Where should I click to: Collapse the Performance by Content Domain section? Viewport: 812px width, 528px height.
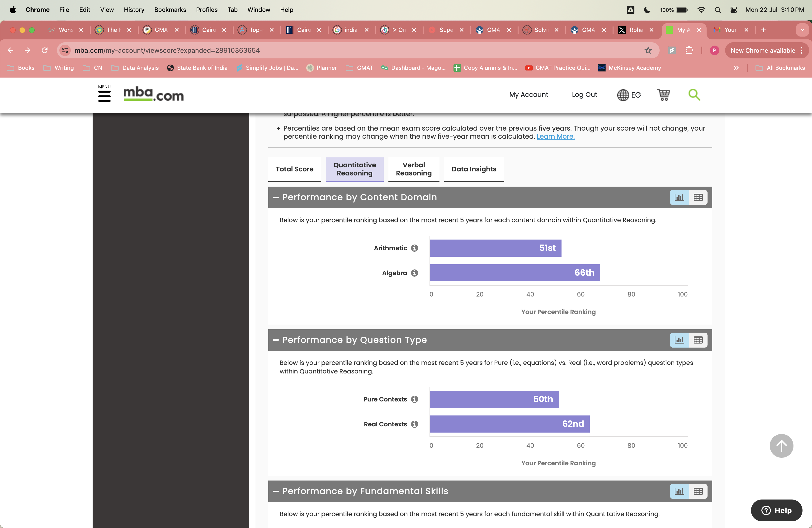(x=276, y=197)
